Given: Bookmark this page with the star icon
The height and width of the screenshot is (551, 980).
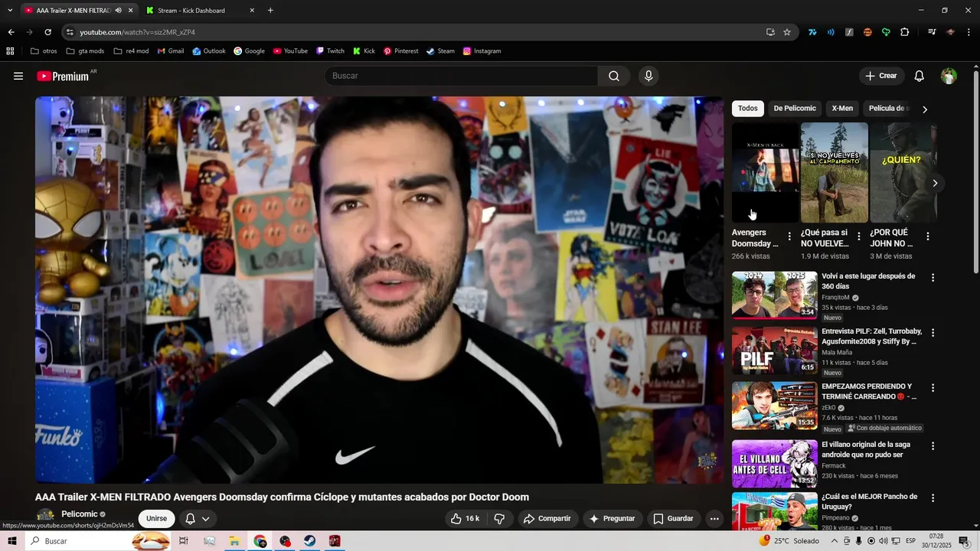Looking at the screenshot, I should pos(786,32).
